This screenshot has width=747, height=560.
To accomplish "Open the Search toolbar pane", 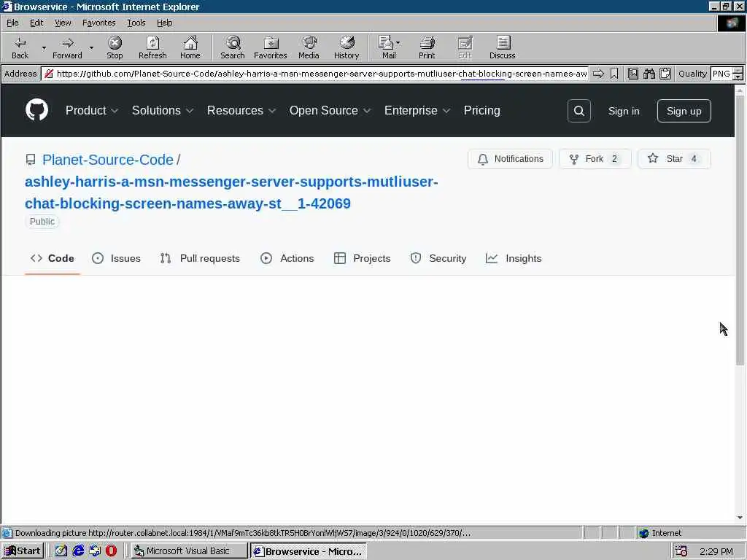I will click(233, 47).
